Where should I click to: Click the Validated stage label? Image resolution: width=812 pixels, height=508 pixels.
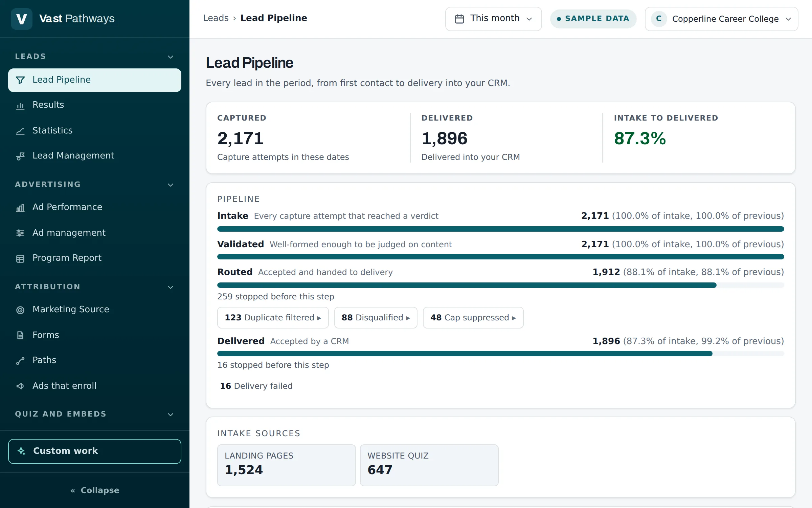[241, 244]
